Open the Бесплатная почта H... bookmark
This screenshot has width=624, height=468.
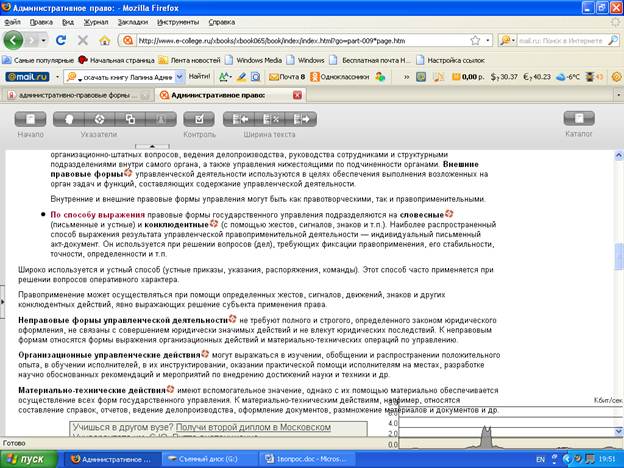coord(370,60)
